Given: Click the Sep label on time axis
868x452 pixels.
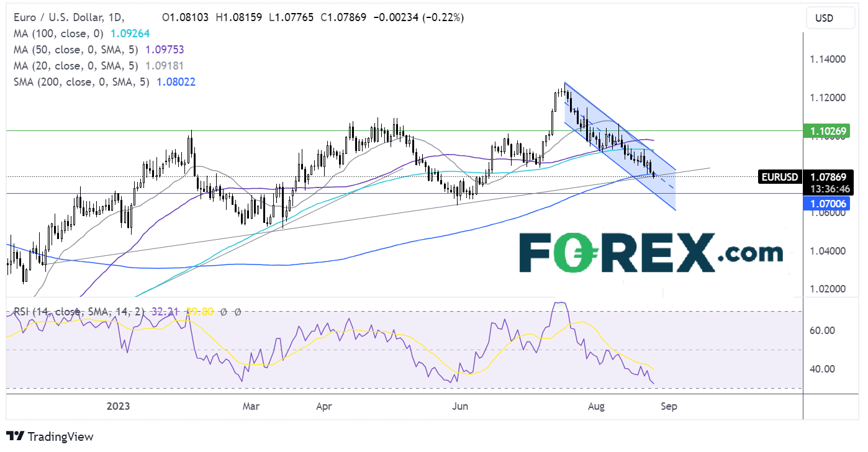Looking at the screenshot, I should click(x=669, y=406).
